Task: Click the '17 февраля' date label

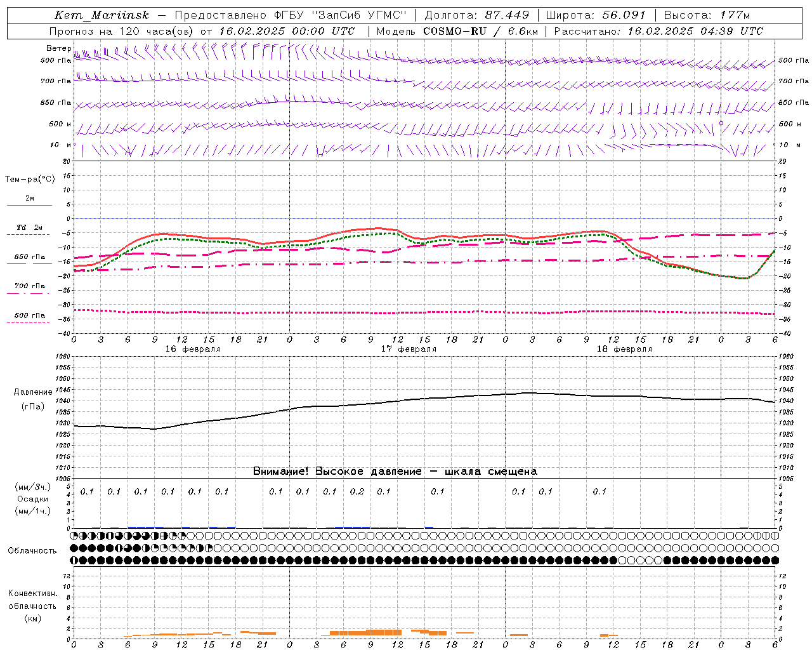Action: 409,349
